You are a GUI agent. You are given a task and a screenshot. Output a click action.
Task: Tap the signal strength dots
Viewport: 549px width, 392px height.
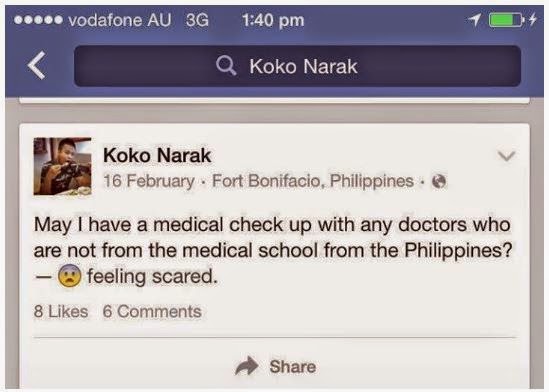[39, 20]
